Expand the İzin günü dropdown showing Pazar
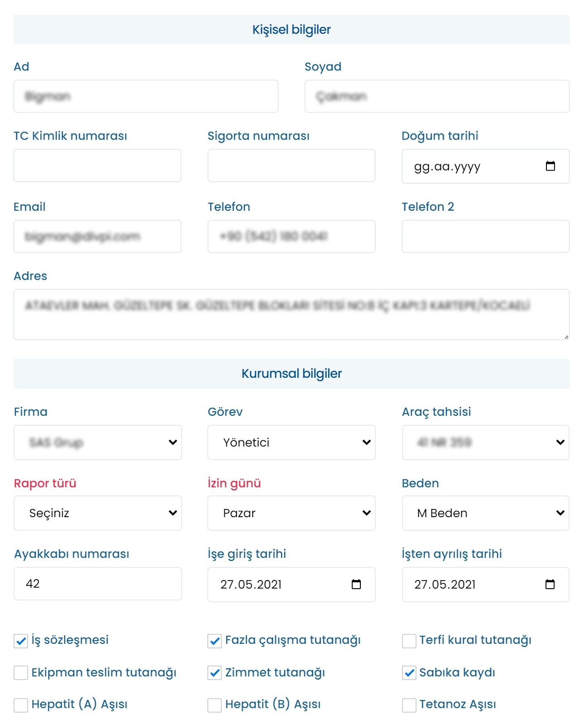The image size is (584, 728). [291, 513]
